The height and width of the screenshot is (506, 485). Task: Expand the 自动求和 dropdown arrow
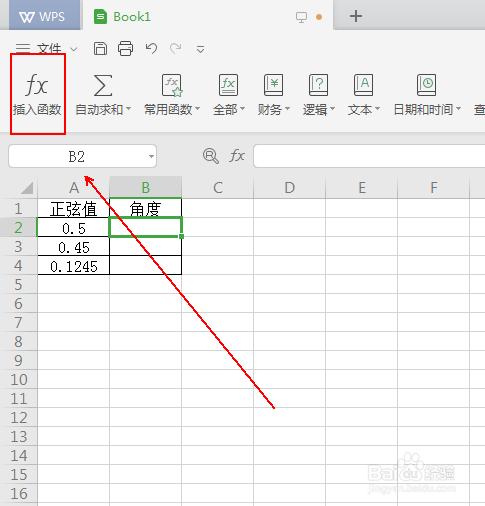coord(128,109)
